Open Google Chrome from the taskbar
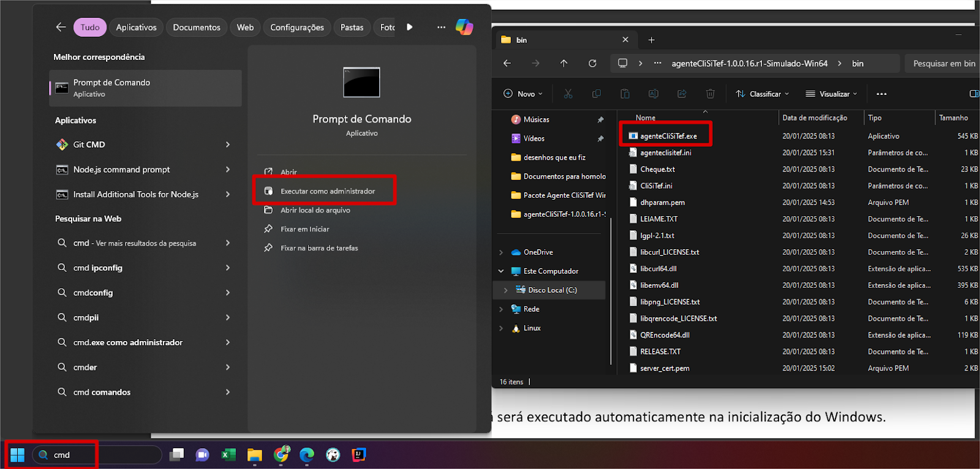 pyautogui.click(x=281, y=454)
